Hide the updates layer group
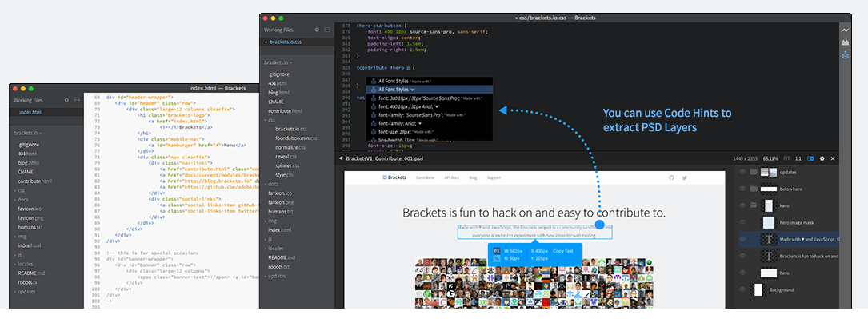Viewport: 868px width, 319px height. click(x=742, y=172)
